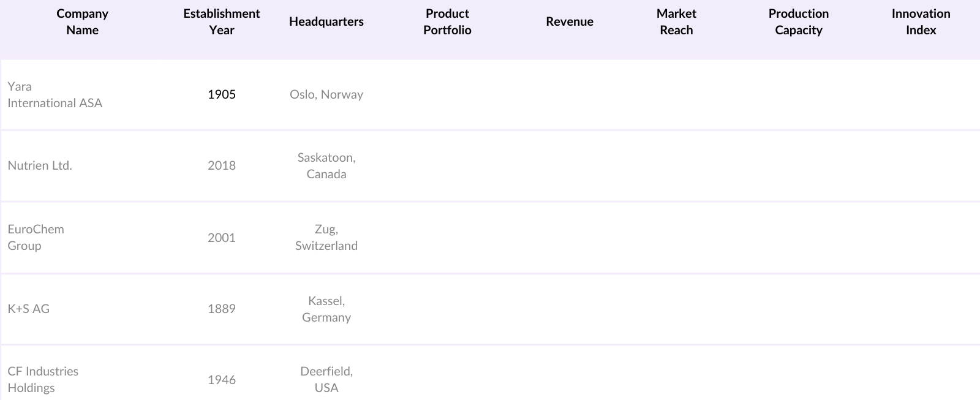Click the Revenue column header
This screenshot has height=400, width=980.
569,22
